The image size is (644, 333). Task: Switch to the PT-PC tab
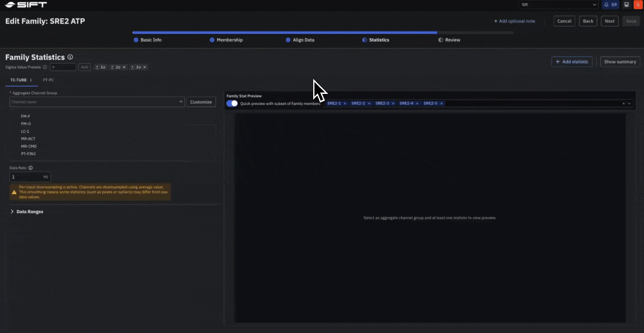[x=48, y=80]
